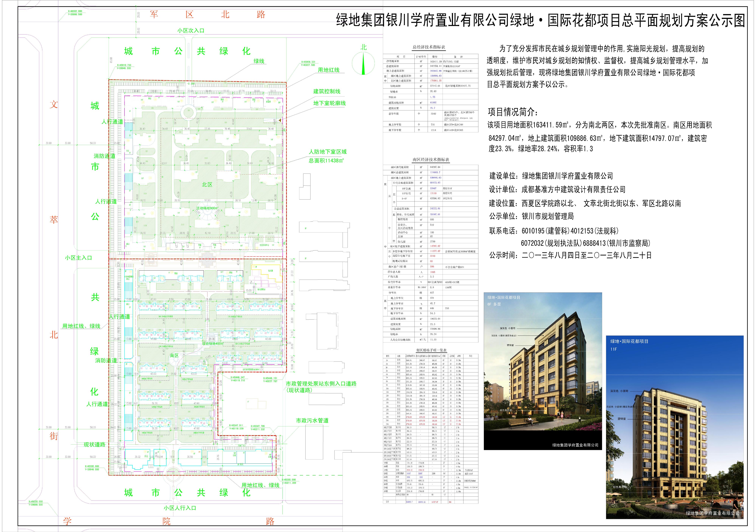Click the 公示单位:银川市规划管理局 line
This screenshot has height=532, width=756.
point(531,216)
